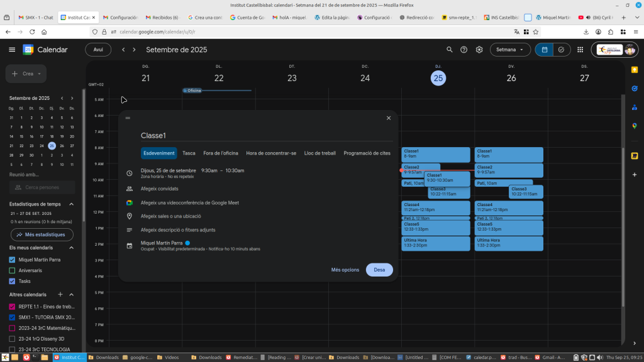Select the Tasca tab
Image resolution: width=644 pixels, height=362 pixels.
click(x=189, y=153)
